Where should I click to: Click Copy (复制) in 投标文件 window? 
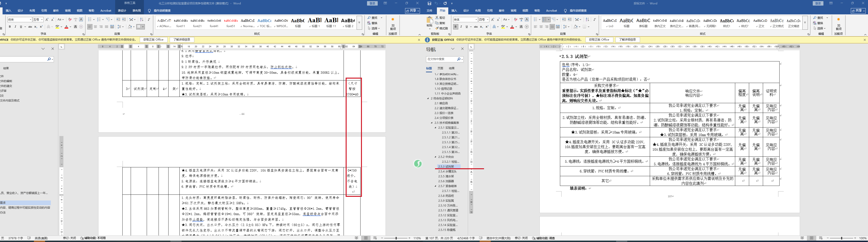[440, 23]
